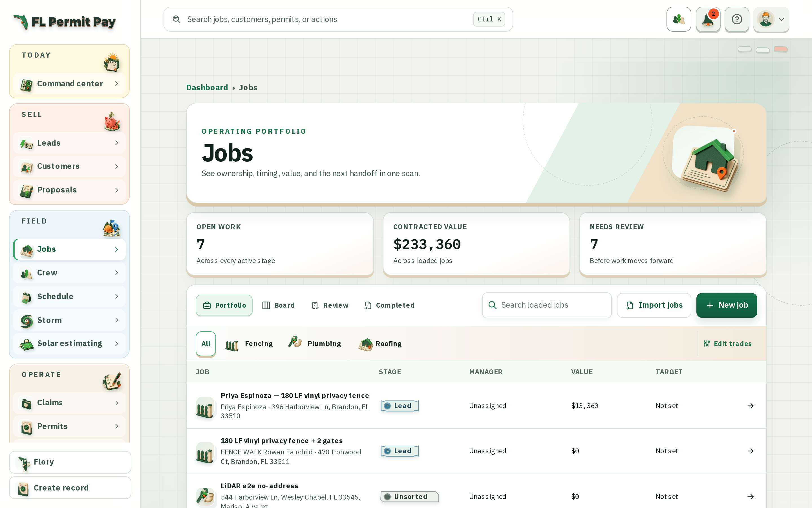Open Priya Espinoza job row arrow
Image resolution: width=812 pixels, height=508 pixels.
click(x=751, y=406)
